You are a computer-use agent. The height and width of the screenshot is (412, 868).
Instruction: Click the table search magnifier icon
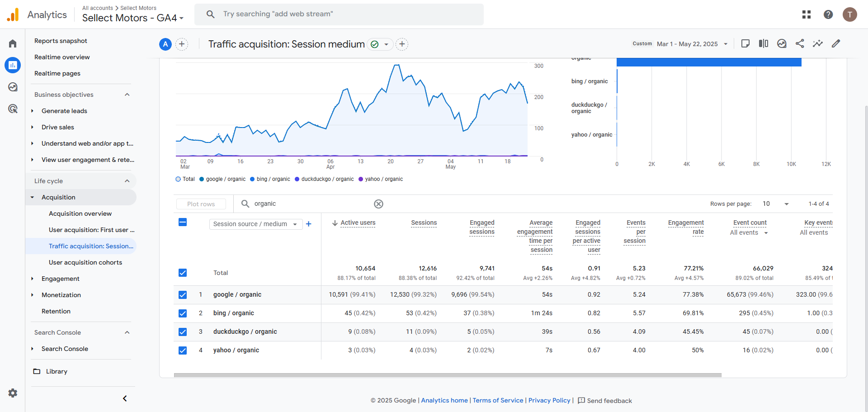(245, 204)
